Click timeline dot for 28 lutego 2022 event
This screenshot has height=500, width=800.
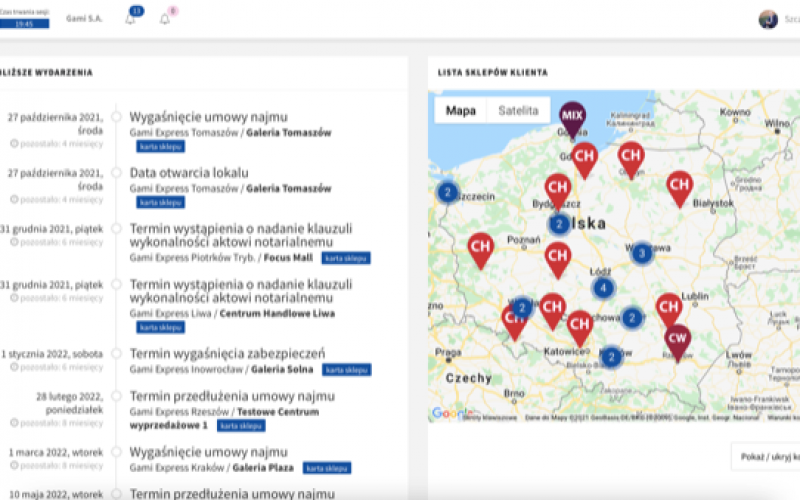point(116,396)
